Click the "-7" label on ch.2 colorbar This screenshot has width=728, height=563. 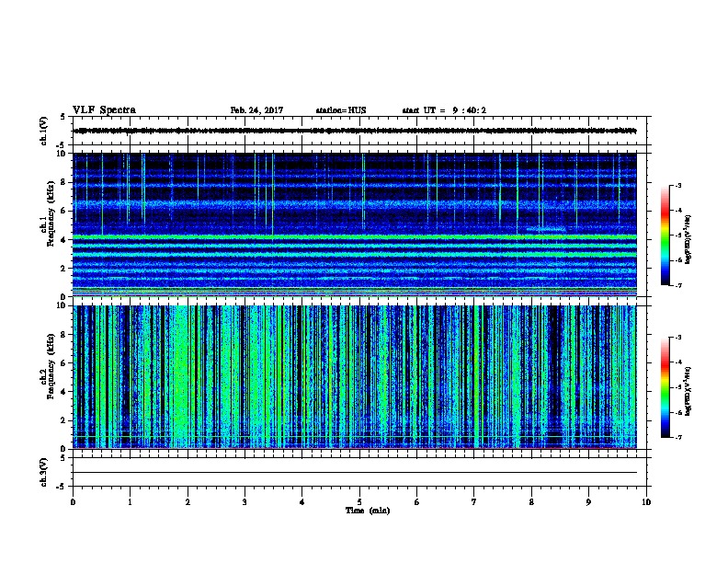tap(678, 437)
